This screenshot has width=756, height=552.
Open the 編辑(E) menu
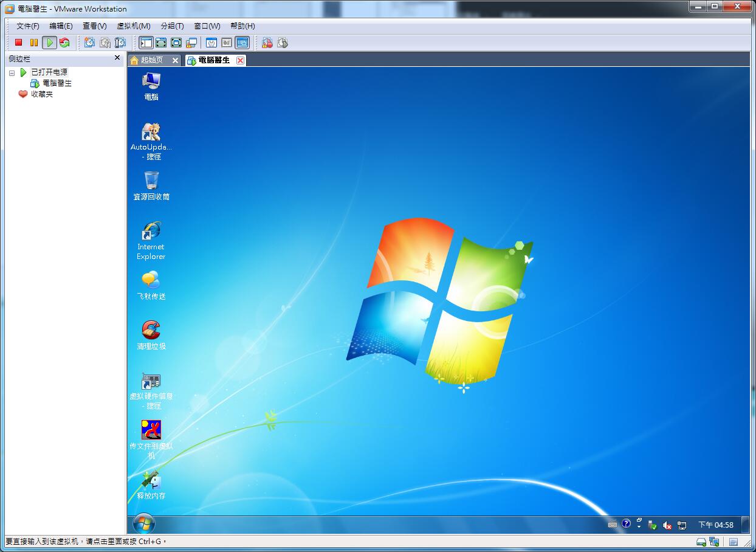(x=61, y=26)
